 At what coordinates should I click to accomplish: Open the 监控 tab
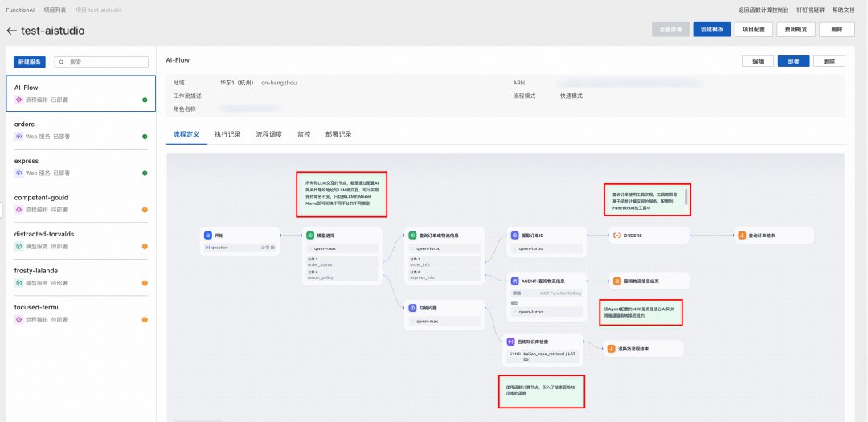point(304,134)
